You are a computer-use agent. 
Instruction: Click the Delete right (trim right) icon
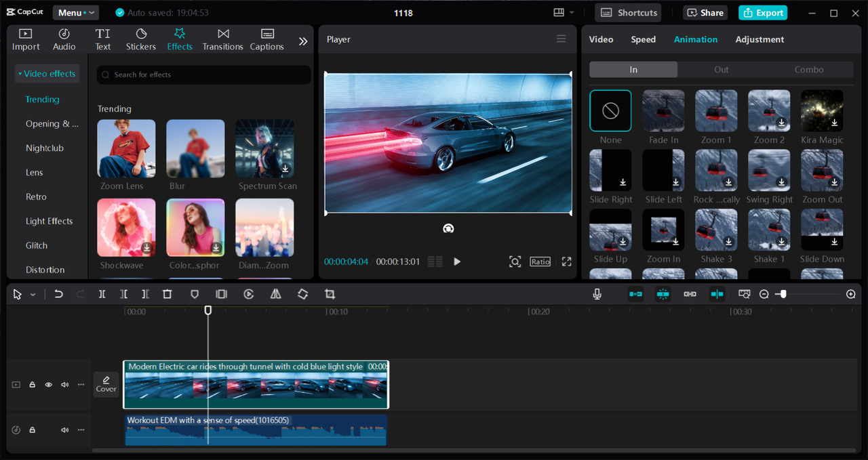click(145, 294)
